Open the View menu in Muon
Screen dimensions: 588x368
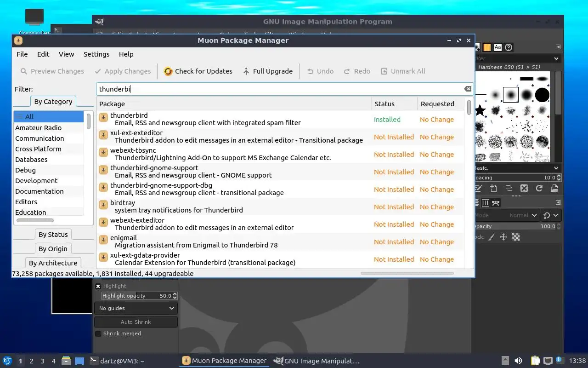pos(66,54)
